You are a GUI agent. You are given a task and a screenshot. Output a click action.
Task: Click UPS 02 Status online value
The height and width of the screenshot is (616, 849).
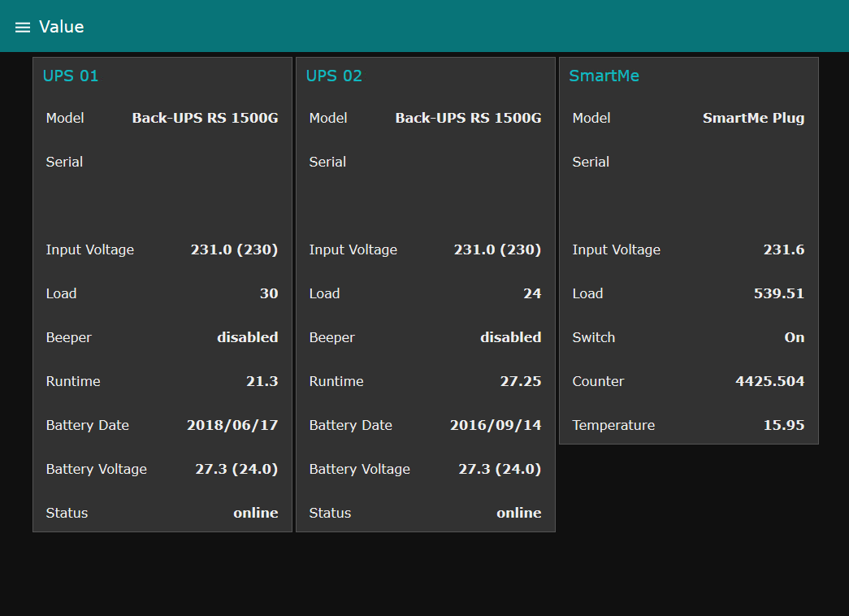click(518, 513)
